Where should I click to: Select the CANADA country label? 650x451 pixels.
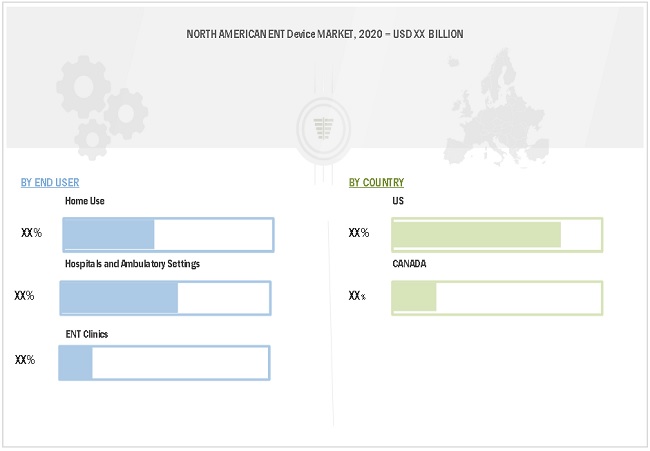point(410,264)
